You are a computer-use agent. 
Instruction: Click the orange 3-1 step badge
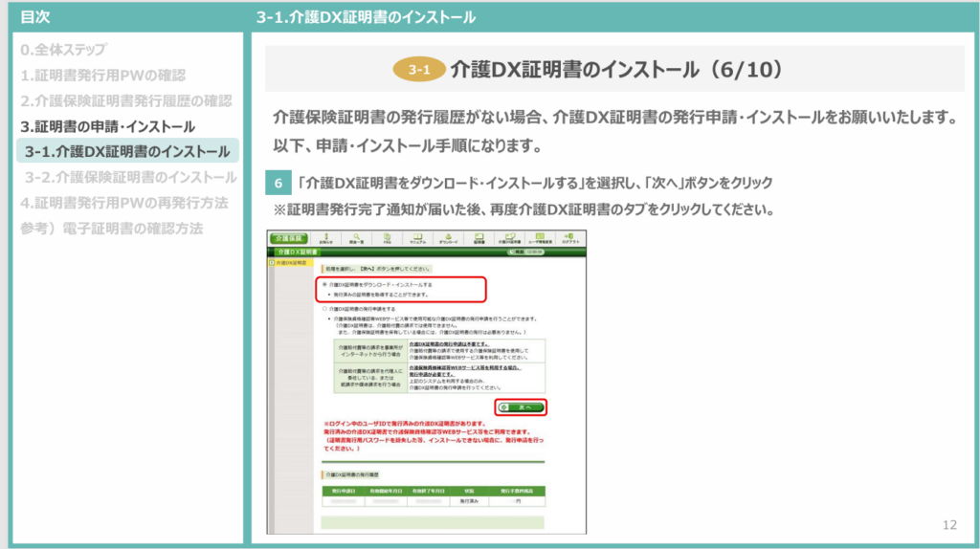point(419,69)
